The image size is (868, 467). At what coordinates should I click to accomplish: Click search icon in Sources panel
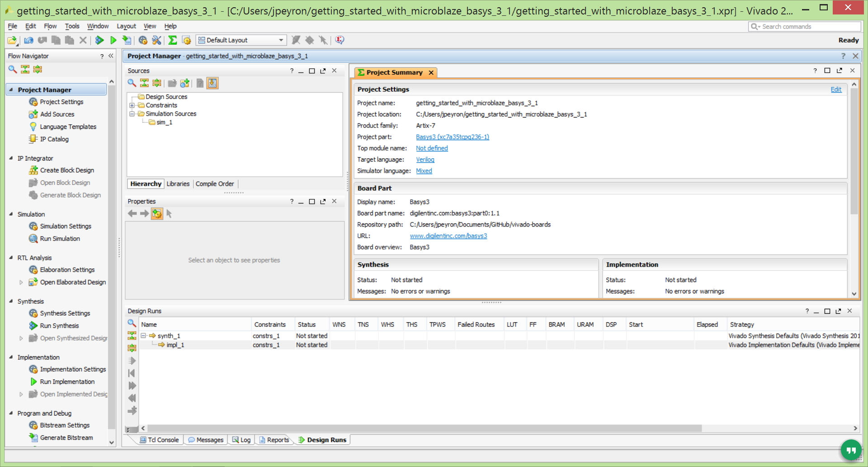(x=132, y=83)
